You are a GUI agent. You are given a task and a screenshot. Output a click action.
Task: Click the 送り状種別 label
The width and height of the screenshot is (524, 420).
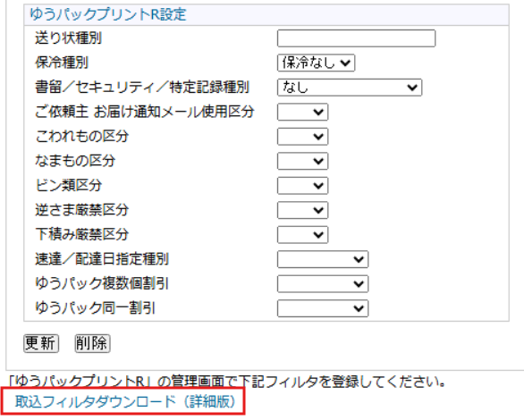coord(68,38)
